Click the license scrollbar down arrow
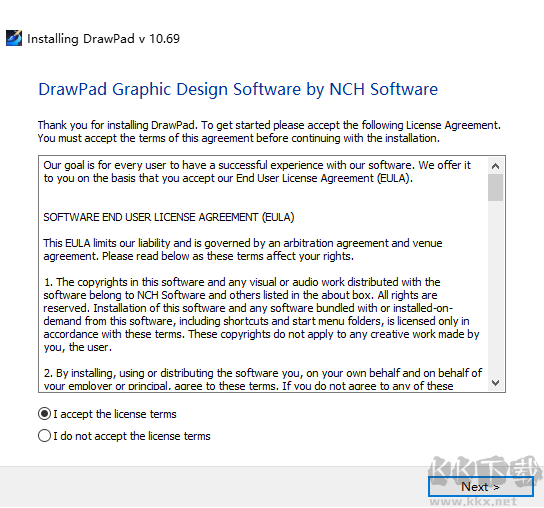 click(x=495, y=383)
